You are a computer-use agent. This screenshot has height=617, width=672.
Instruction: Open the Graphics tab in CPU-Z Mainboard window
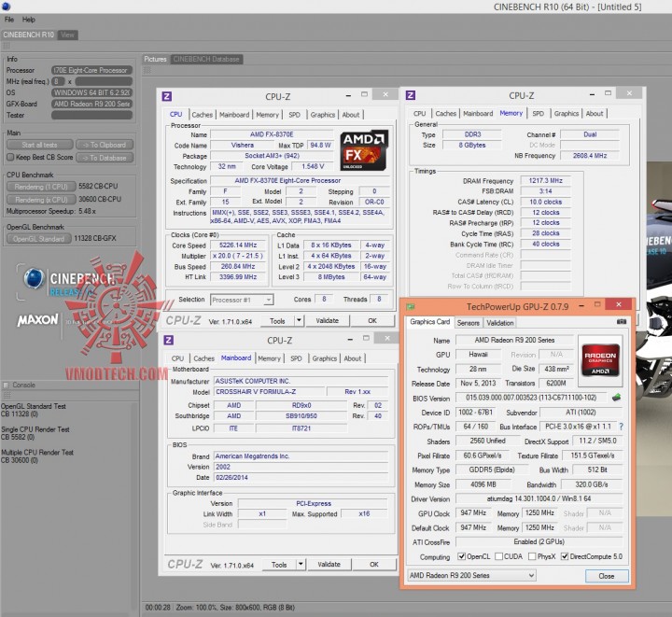325,358
